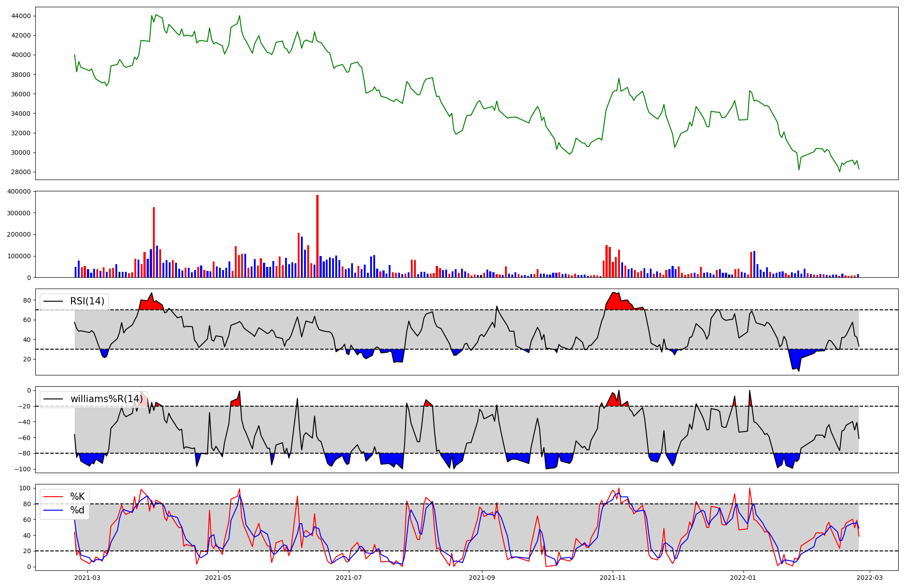
Task: Select the 2022-03 date axis label
Action: [x=870, y=578]
